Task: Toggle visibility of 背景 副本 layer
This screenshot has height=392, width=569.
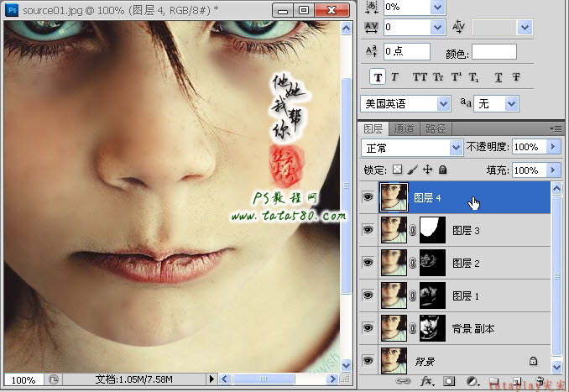Action: tap(368, 327)
